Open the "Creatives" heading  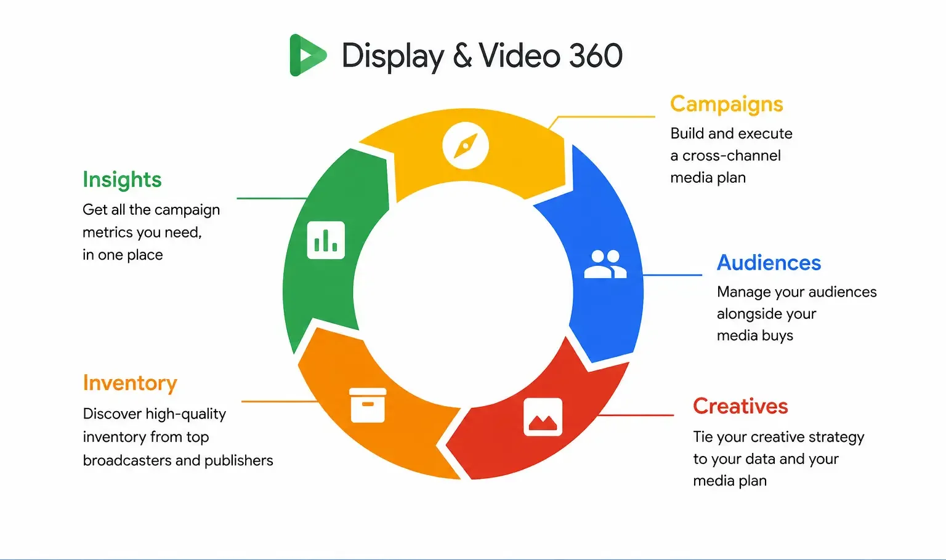click(x=740, y=406)
